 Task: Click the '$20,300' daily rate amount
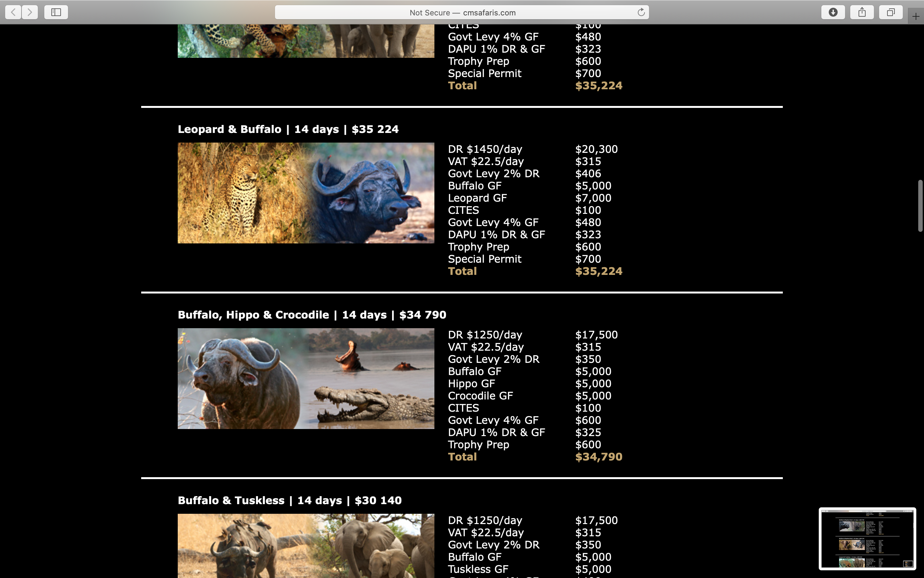[x=596, y=149]
